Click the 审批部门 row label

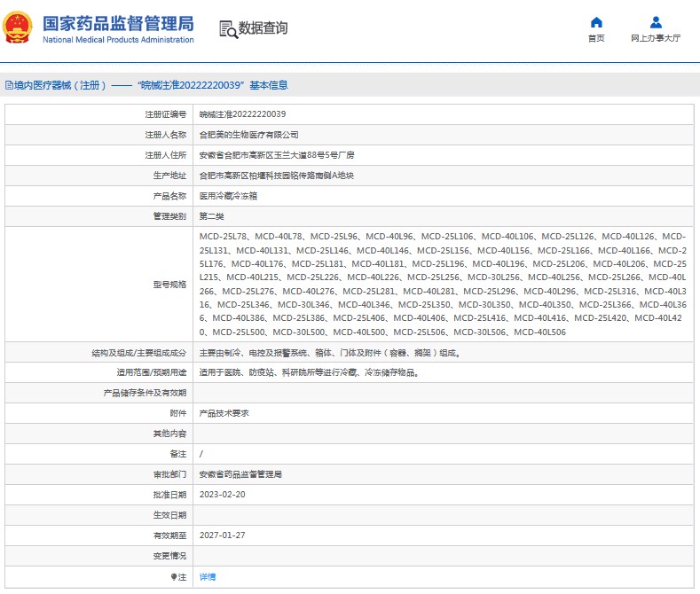(x=169, y=474)
